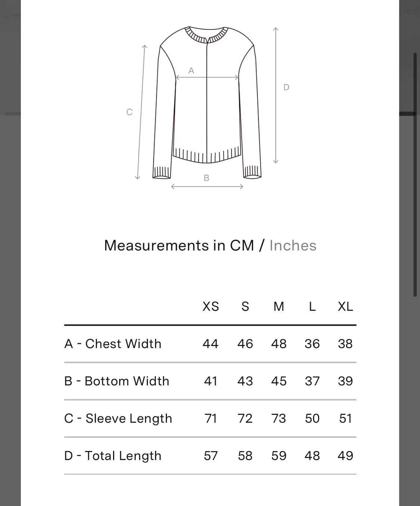420x506 pixels.
Task: Select the D - Total Length row label
Action: point(113,456)
